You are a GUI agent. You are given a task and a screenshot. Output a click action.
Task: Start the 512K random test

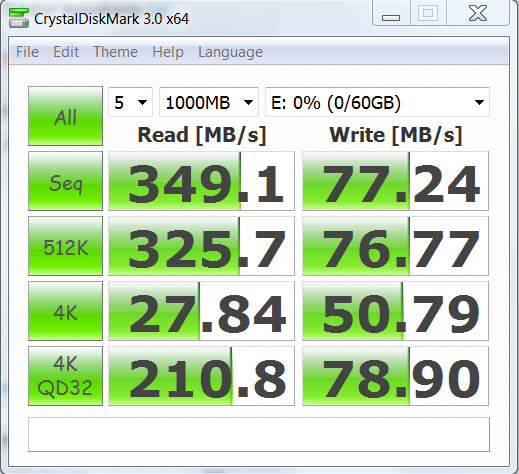[x=66, y=246]
